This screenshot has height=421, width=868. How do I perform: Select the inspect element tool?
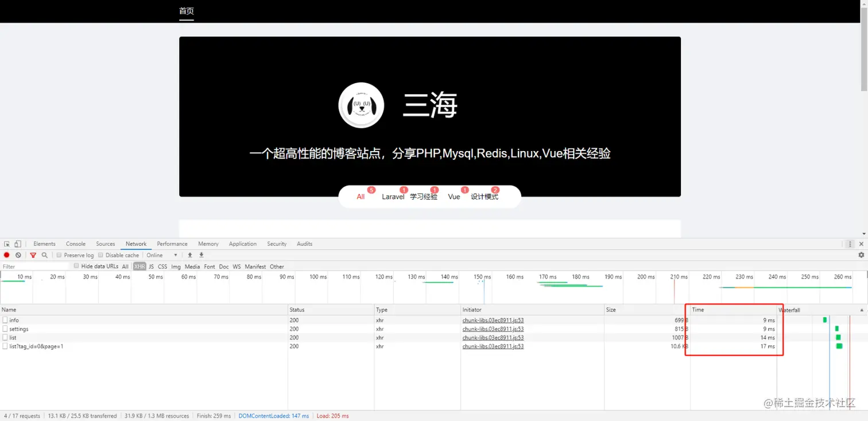click(x=6, y=244)
